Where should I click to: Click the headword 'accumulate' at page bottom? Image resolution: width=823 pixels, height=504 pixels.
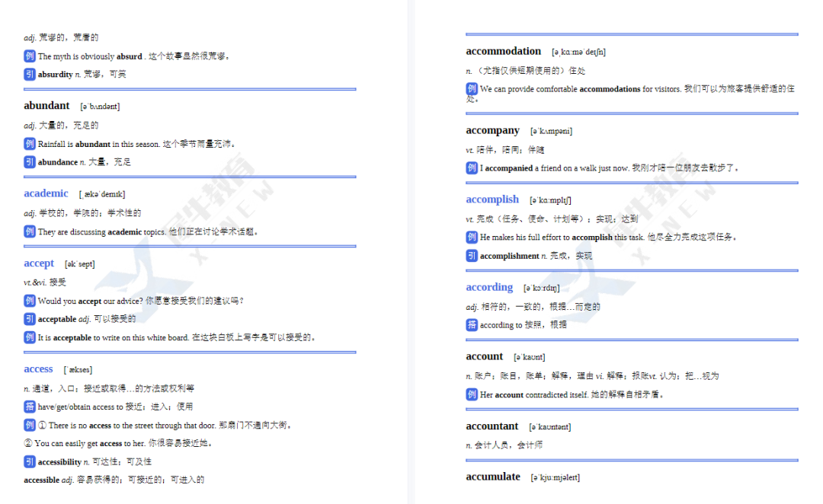(492, 477)
